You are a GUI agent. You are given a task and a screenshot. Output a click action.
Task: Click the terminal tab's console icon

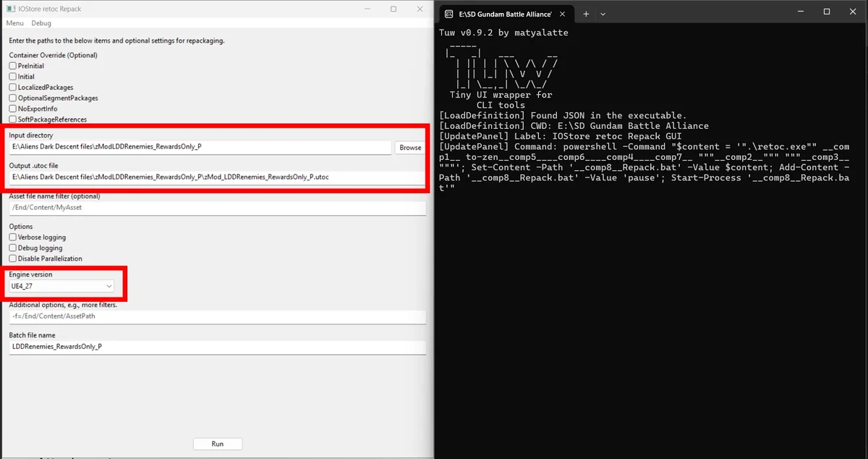pyautogui.click(x=449, y=14)
